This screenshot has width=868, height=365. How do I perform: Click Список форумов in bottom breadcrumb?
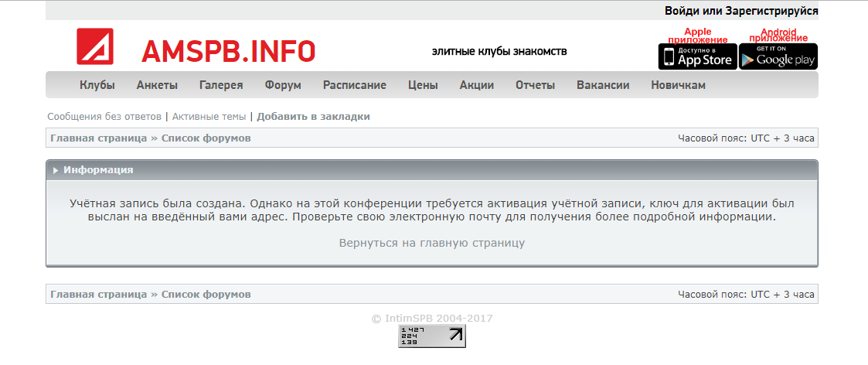206,294
